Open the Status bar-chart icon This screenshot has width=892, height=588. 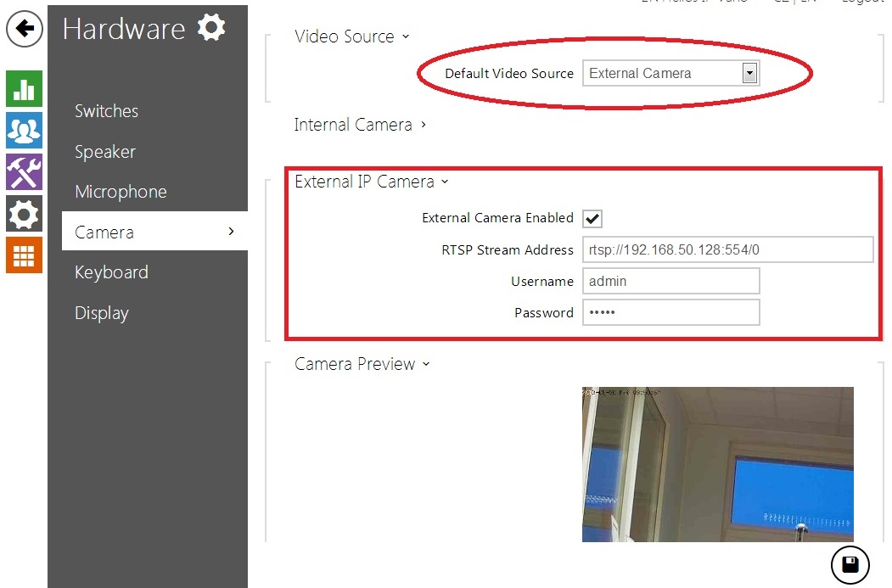pyautogui.click(x=24, y=89)
